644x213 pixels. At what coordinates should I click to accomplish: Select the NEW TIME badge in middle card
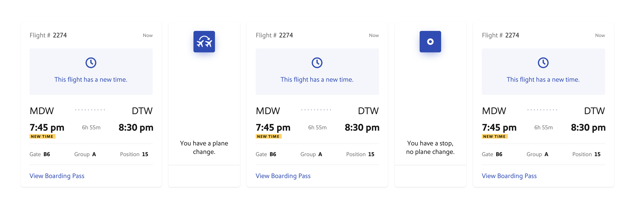269,137
